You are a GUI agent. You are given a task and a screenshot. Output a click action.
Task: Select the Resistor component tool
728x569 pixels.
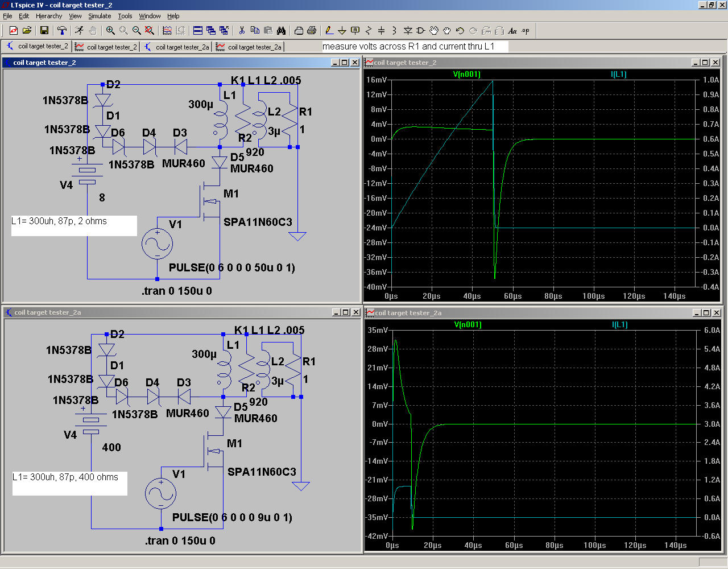coord(369,31)
